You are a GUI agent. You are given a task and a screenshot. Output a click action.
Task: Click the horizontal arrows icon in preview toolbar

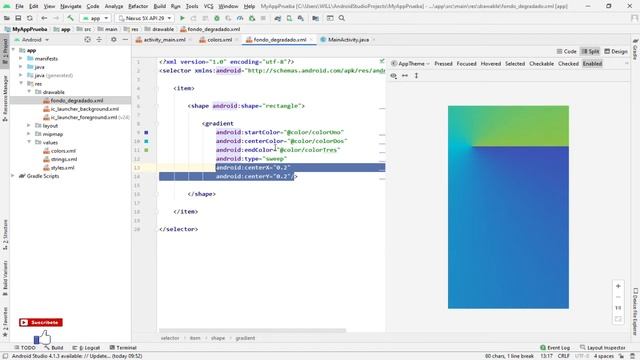pos(405,76)
